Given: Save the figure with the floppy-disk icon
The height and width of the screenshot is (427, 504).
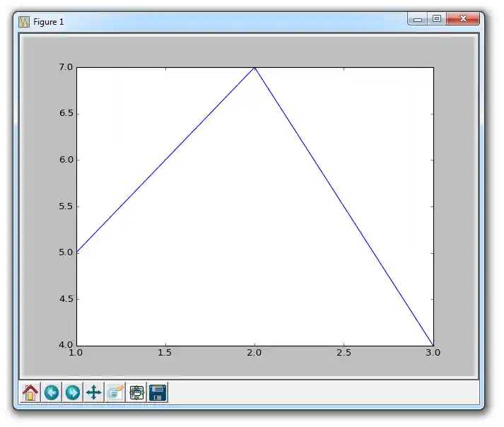Looking at the screenshot, I should [158, 392].
